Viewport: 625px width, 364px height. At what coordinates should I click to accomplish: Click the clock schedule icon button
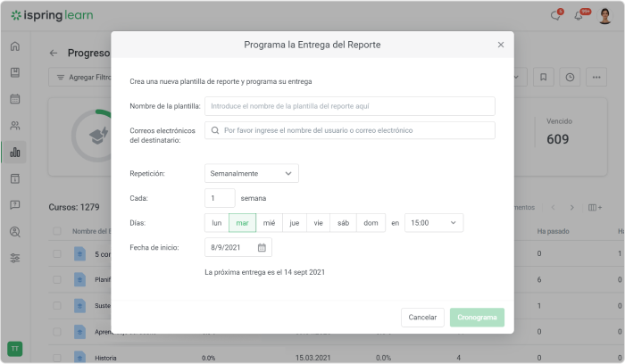570,77
